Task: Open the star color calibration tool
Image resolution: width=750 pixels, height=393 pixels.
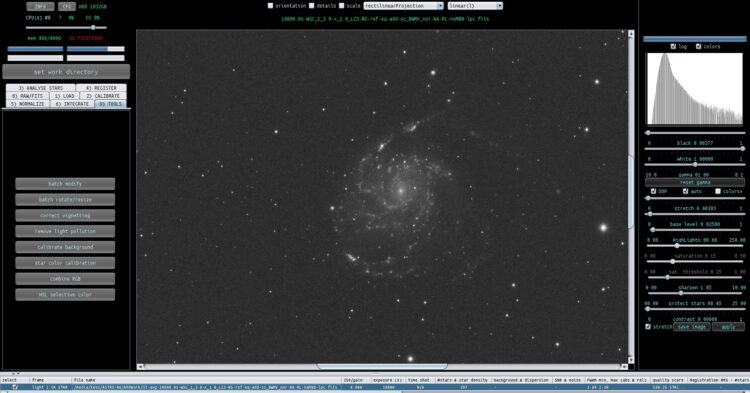Action: [x=65, y=263]
